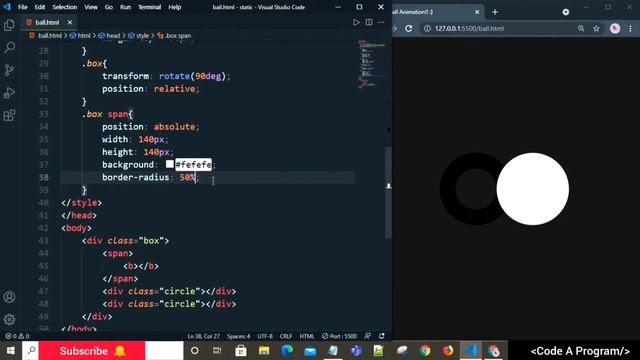Click the Chrome address bar URL
The height and width of the screenshot is (360, 640).
coord(469,29)
